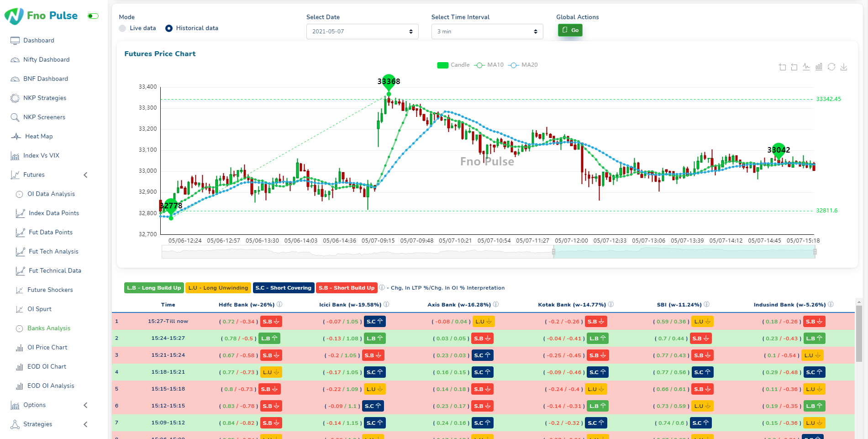The height and width of the screenshot is (439, 868).
Task: Toggle MA10 series in legend
Action: tap(489, 65)
